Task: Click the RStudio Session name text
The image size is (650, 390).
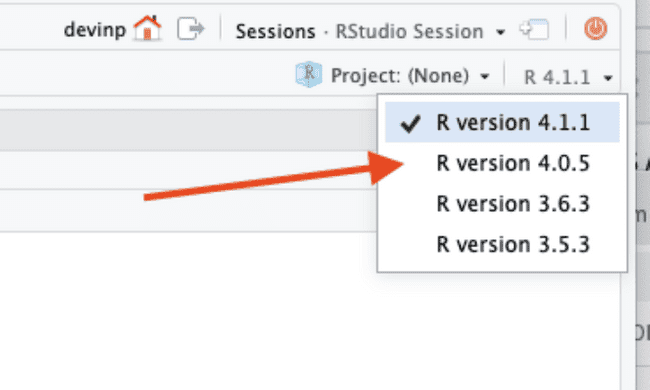Action: coord(409,31)
